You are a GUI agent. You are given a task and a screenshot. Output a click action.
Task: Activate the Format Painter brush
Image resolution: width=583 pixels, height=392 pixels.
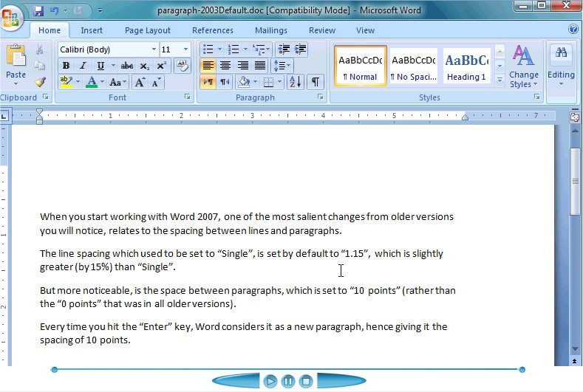tap(40, 82)
